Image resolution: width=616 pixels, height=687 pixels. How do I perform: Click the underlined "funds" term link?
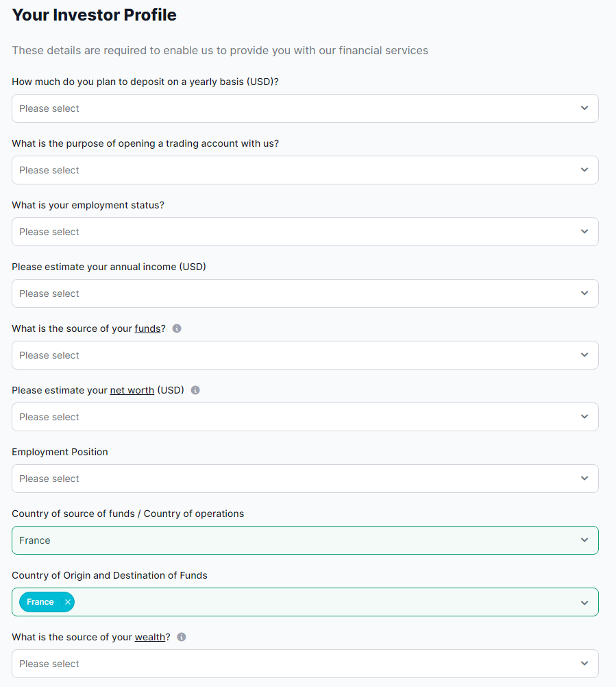[x=147, y=328]
